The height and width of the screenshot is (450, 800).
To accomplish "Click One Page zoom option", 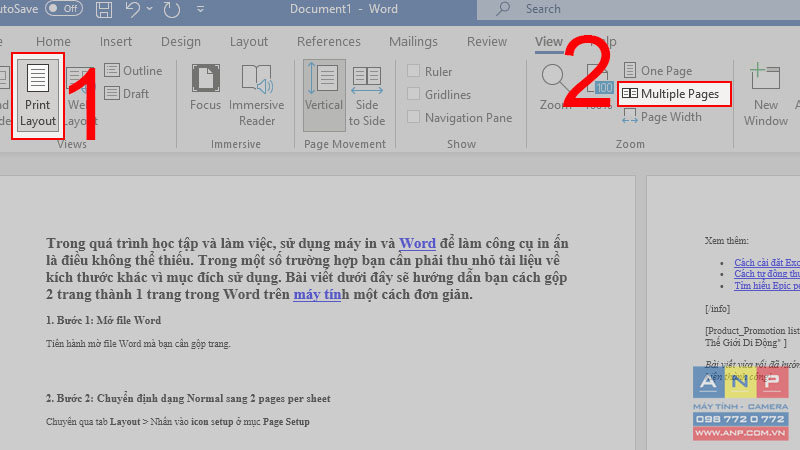I will [x=658, y=70].
